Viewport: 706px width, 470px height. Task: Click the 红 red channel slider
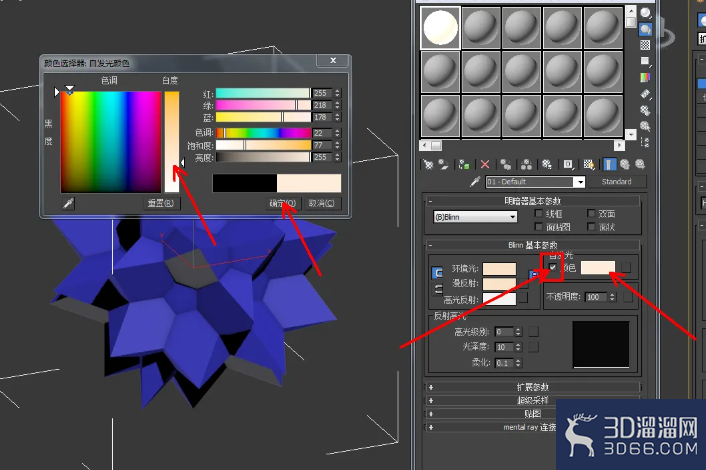pos(263,93)
